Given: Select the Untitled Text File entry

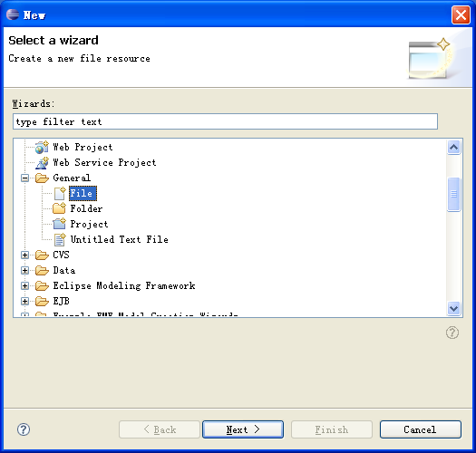Looking at the screenshot, I should click(x=120, y=240).
